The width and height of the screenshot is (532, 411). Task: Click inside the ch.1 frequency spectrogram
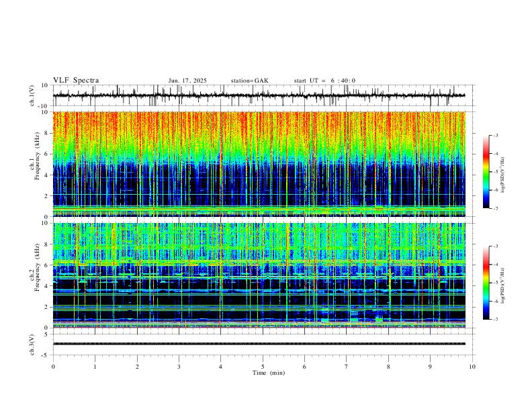259,164
